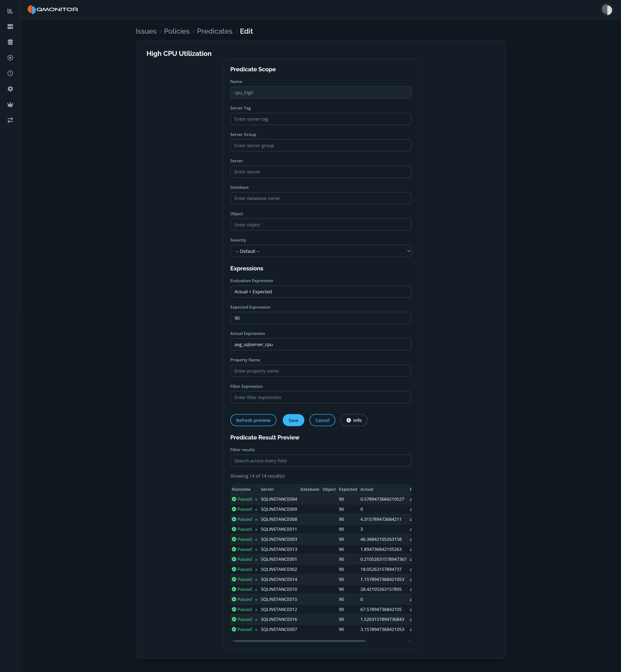This screenshot has width=621, height=672.
Task: Focus the Filter Expression input
Action: click(x=321, y=398)
